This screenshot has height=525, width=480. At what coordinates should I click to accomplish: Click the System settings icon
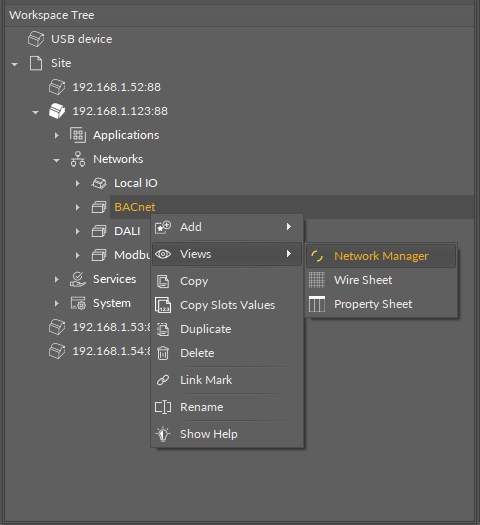point(78,303)
